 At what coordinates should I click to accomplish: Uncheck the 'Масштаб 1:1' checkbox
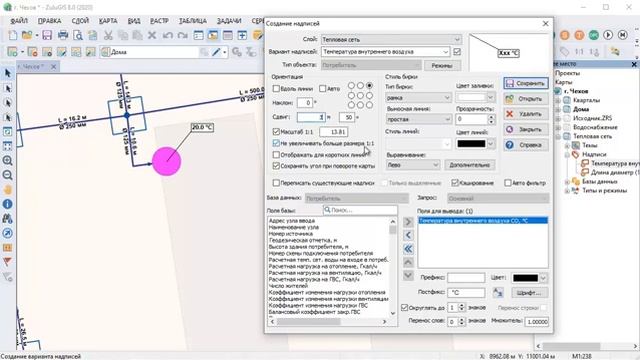[x=276, y=132]
